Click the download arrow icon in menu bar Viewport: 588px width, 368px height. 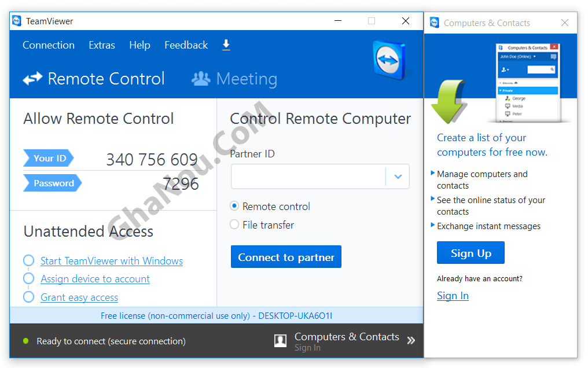pyautogui.click(x=226, y=45)
